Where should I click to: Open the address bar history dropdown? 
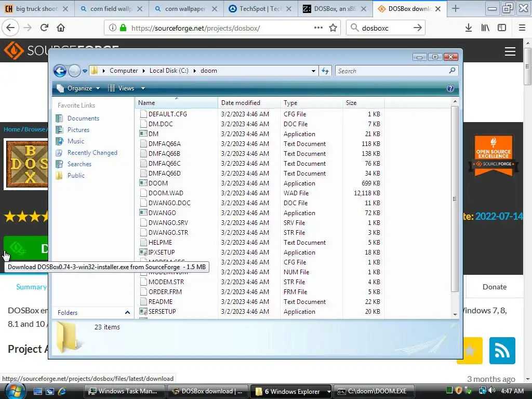(313, 71)
